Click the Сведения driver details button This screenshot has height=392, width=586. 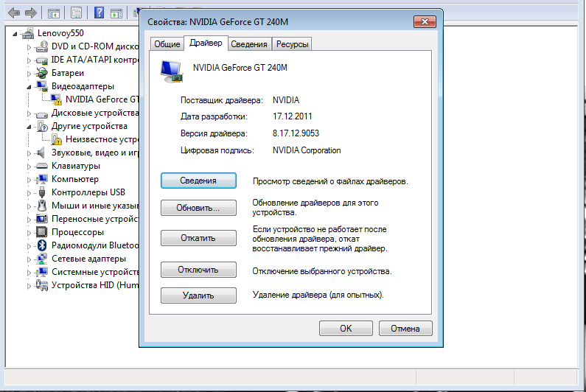[x=198, y=181]
